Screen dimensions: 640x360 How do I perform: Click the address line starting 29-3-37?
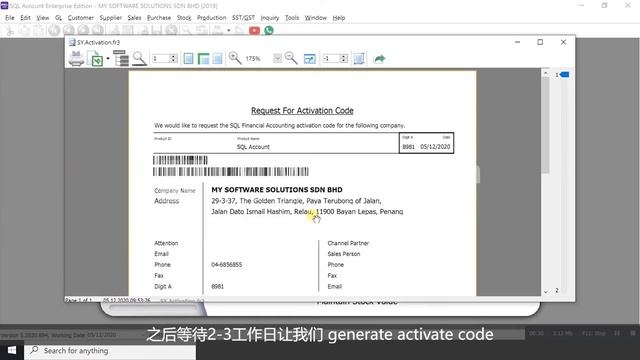[x=296, y=201]
